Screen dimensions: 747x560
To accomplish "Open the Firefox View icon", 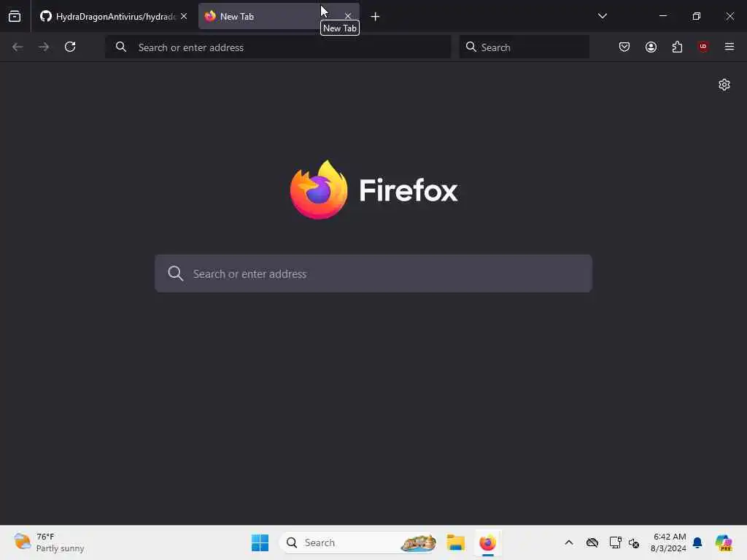I will tap(15, 17).
